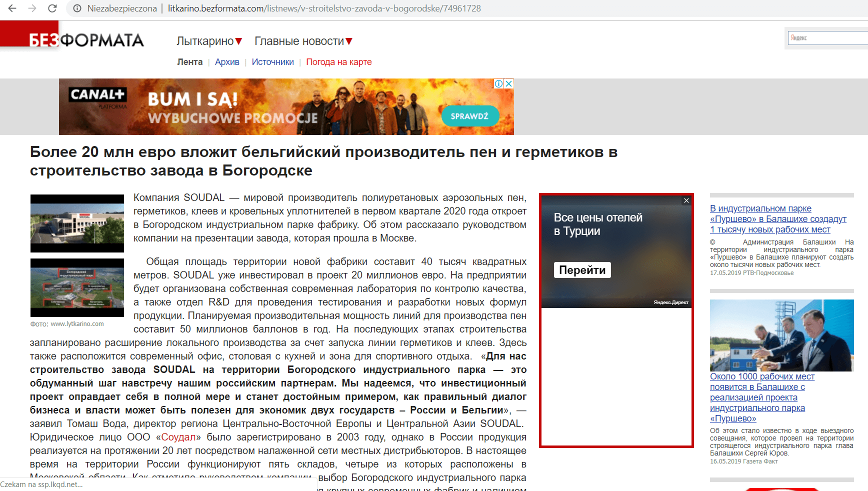Select the address bar URL
This screenshot has width=868, height=491.
pos(324,8)
